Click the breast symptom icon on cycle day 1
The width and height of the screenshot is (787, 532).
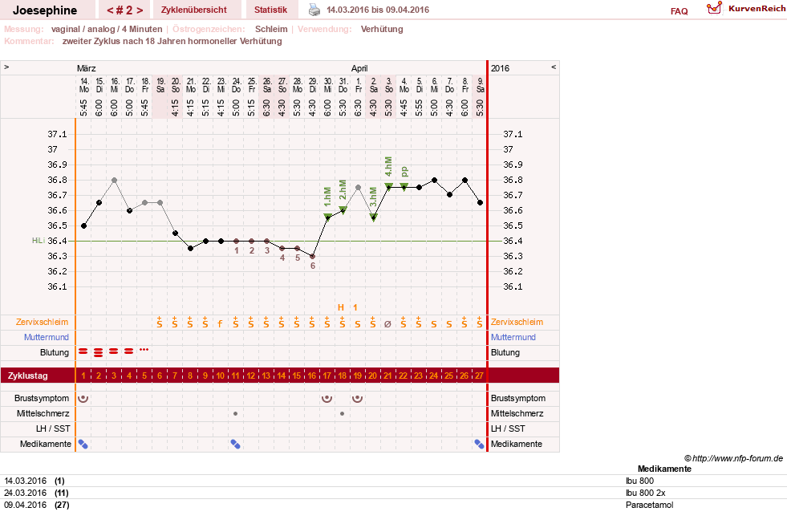(x=83, y=399)
